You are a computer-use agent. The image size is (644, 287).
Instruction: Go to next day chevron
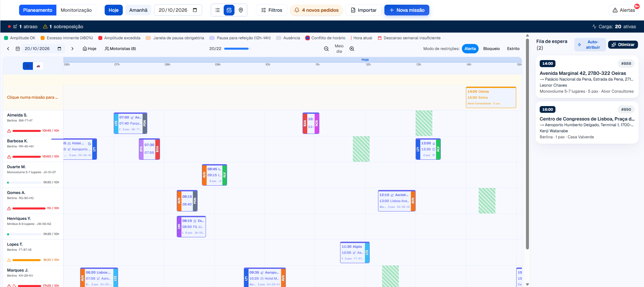tap(72, 49)
